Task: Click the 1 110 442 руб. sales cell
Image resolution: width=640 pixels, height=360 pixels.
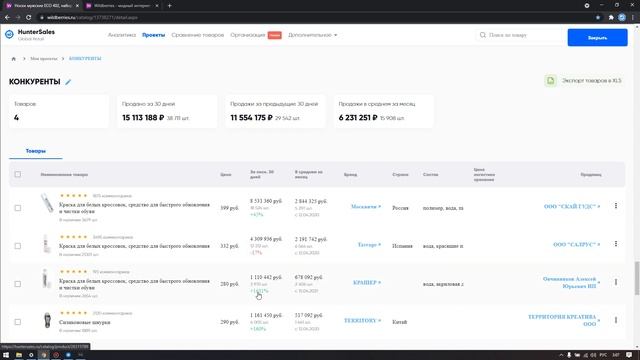Action: (x=266, y=278)
